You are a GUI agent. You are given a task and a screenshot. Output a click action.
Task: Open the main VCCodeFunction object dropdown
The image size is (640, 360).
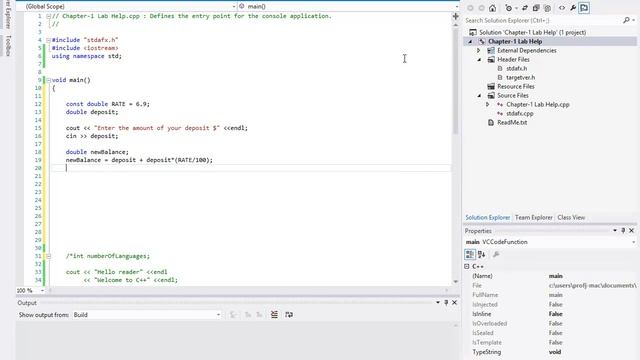(x=633, y=242)
